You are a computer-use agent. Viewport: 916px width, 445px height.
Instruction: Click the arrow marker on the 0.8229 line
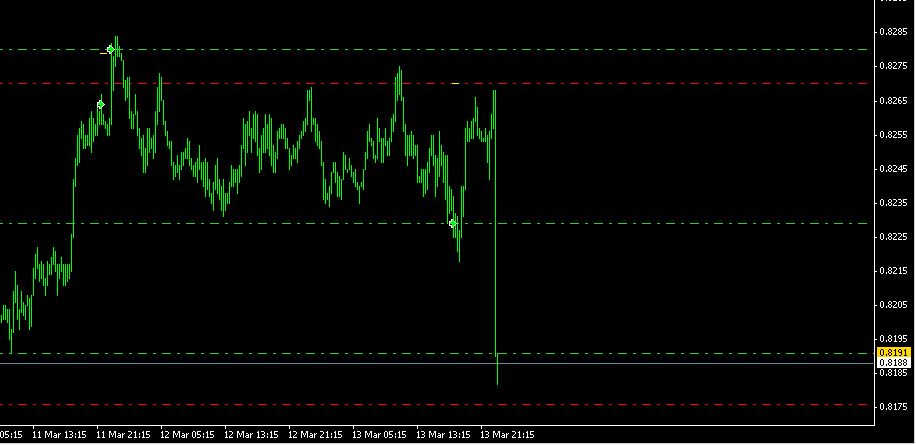[453, 223]
